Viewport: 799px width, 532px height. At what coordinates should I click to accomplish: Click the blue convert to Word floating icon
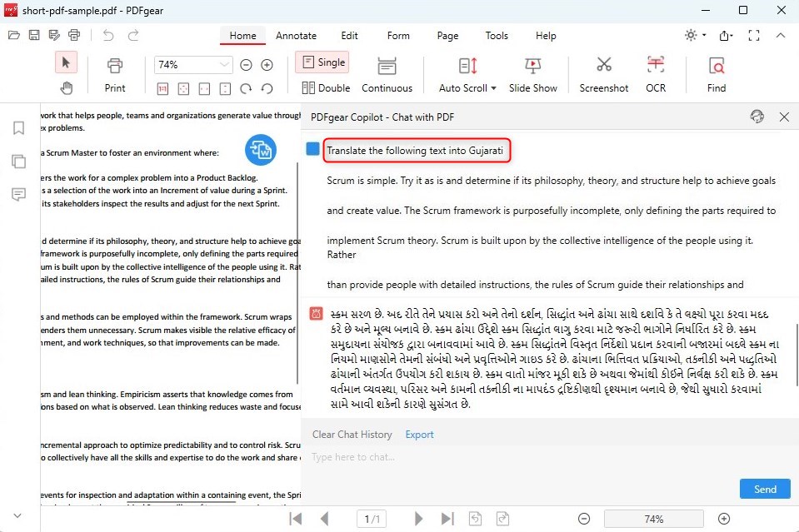pyautogui.click(x=261, y=150)
